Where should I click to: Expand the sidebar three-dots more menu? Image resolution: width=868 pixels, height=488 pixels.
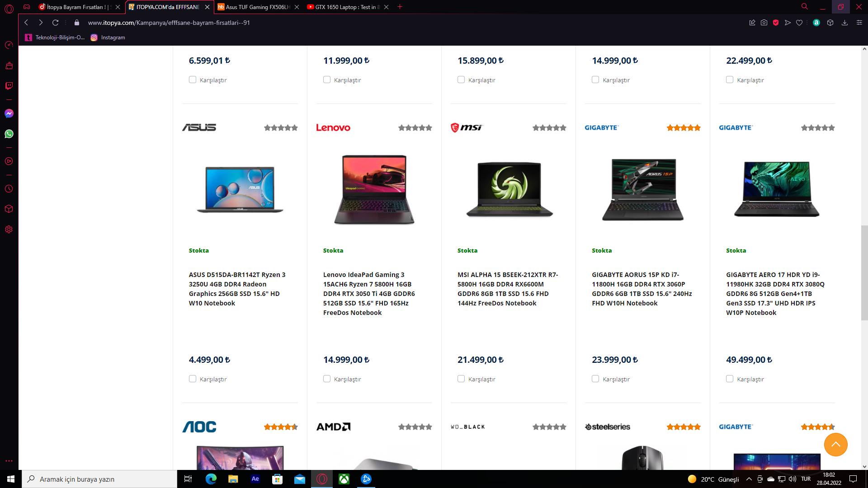[x=9, y=461]
